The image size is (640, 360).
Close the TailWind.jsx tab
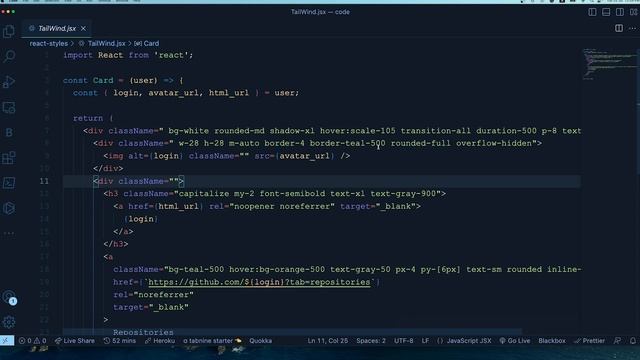tap(83, 28)
